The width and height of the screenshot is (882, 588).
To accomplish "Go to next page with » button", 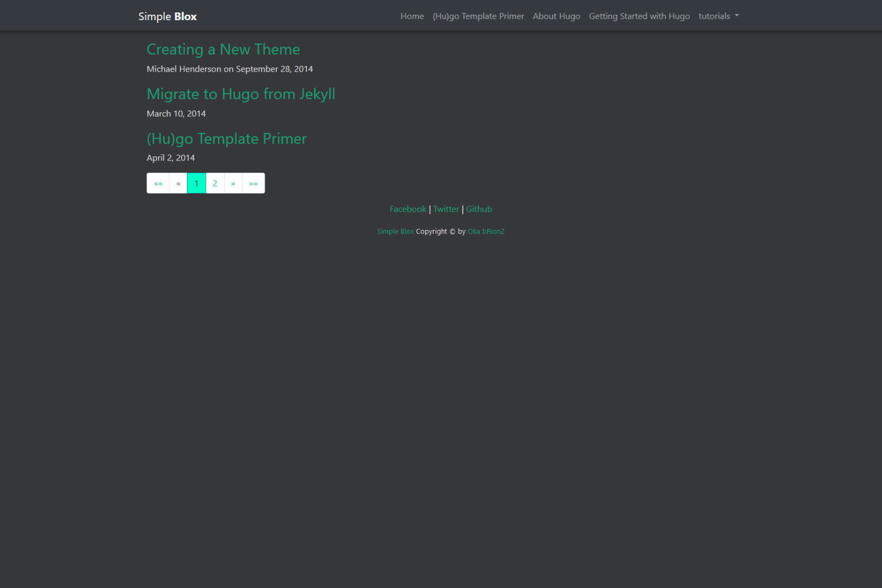I will tap(233, 183).
